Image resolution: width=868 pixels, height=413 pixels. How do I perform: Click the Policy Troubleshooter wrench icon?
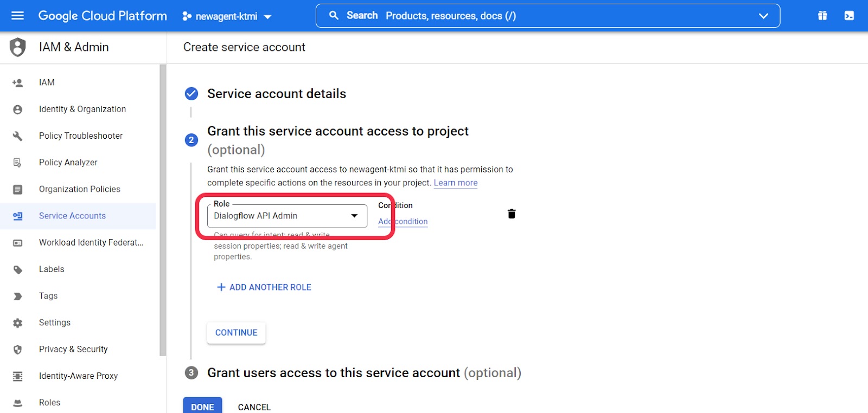pos(17,136)
